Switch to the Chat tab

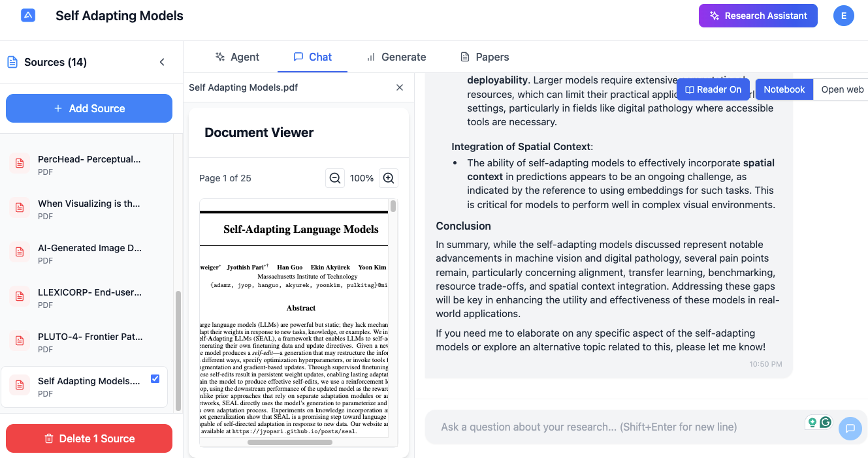[x=312, y=57]
